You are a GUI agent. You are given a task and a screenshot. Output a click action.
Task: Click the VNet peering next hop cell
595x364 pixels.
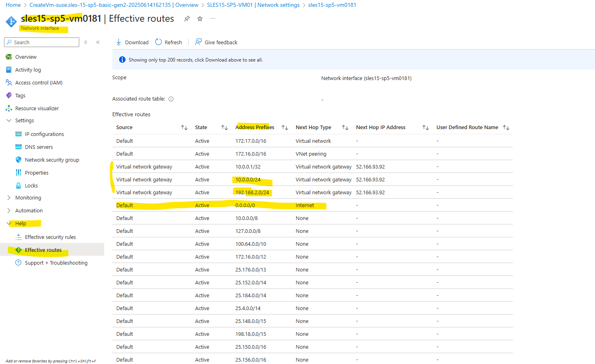point(311,154)
